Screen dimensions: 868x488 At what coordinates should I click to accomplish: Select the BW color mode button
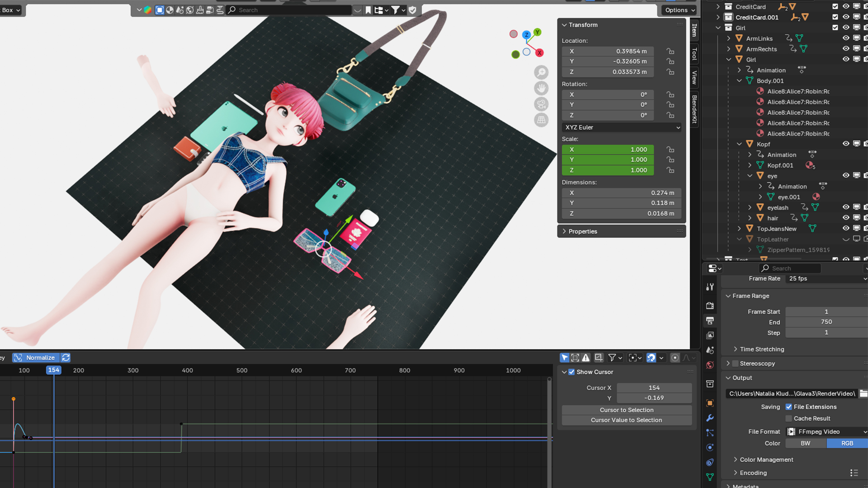(806, 443)
